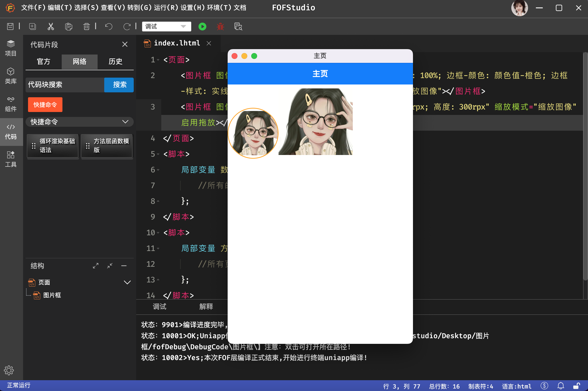Image resolution: width=588 pixels, height=391 pixels.
Task: Minimize the 结构 panel with dash icon
Action: coord(124,266)
